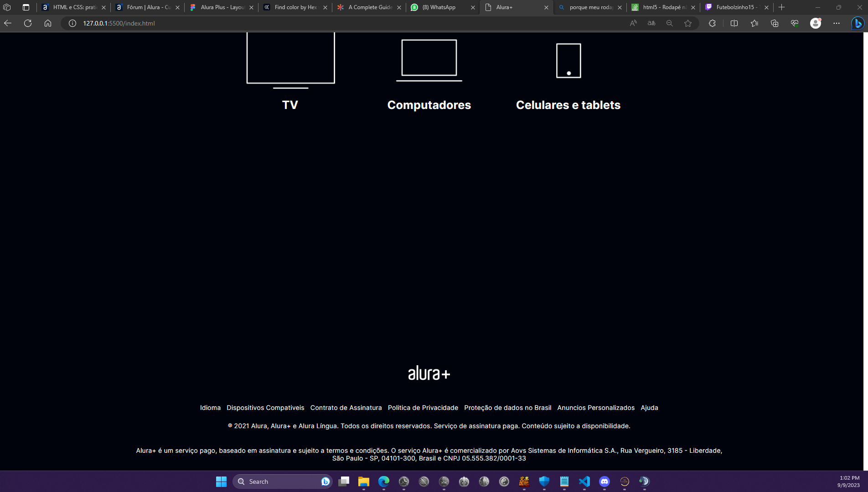Reload the current page
Viewport: 868px width, 492px height.
28,23
